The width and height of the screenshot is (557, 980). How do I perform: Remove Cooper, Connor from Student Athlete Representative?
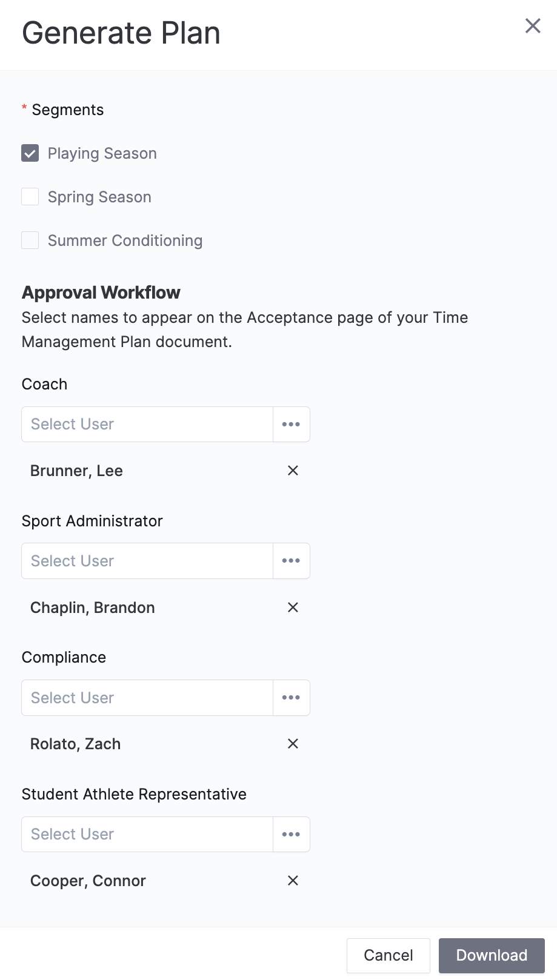293,881
